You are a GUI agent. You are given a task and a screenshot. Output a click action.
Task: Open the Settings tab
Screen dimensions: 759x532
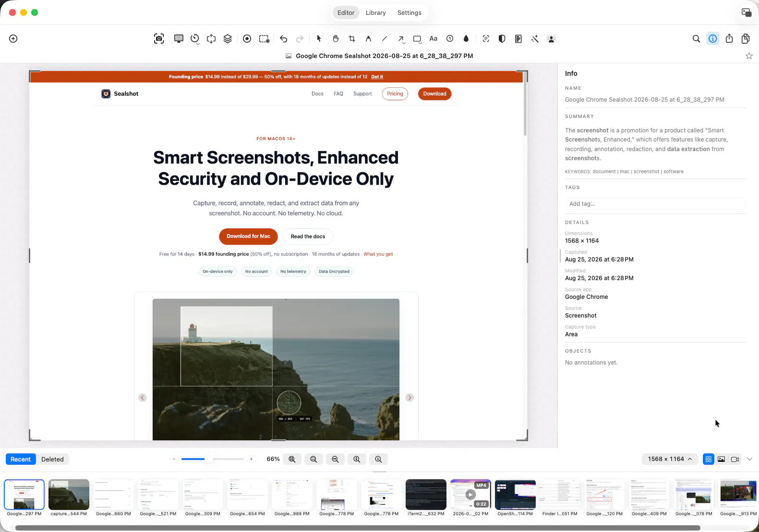click(x=410, y=13)
